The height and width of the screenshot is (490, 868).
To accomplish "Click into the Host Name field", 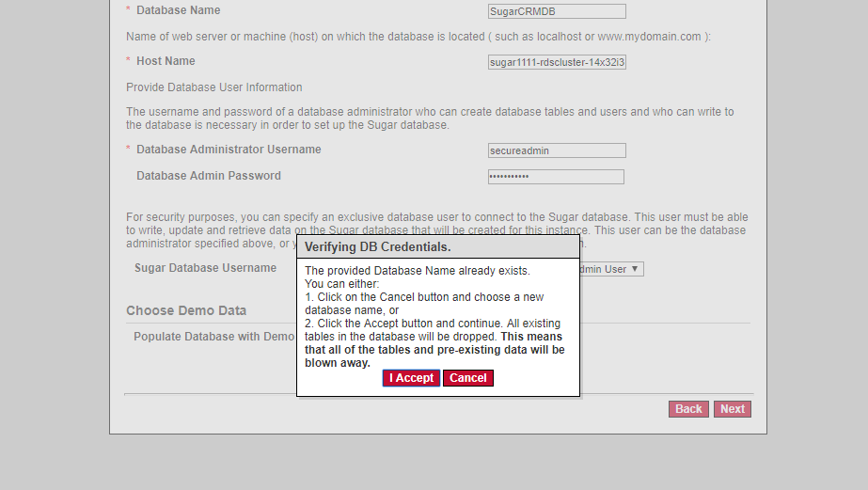I will pos(557,62).
